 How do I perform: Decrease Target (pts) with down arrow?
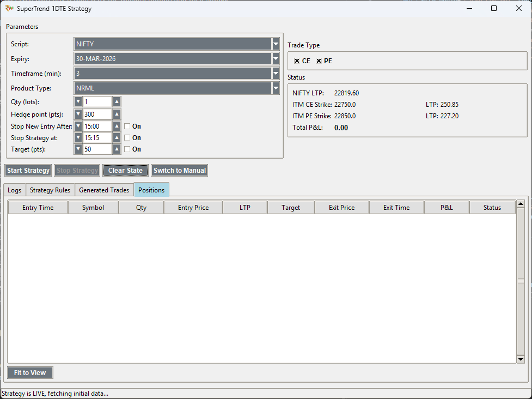click(78, 149)
